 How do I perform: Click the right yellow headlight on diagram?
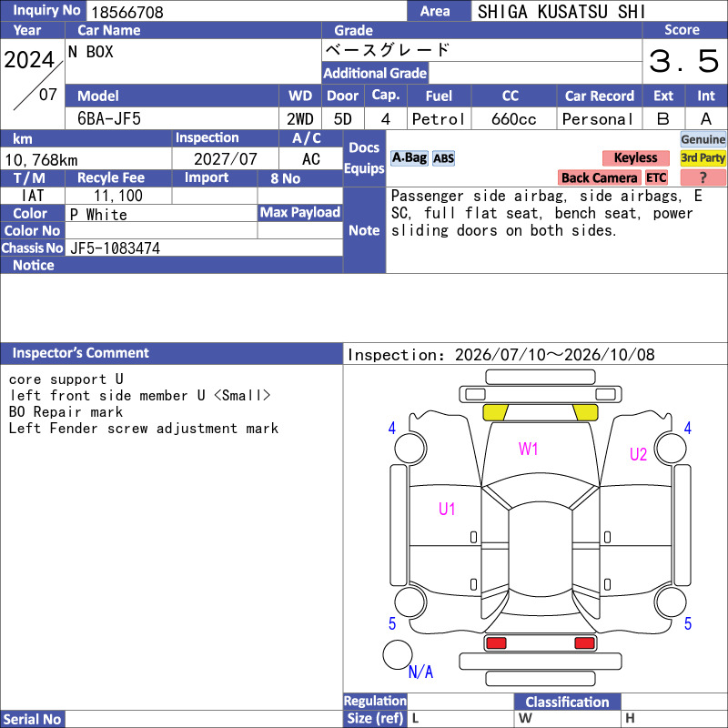click(x=585, y=412)
